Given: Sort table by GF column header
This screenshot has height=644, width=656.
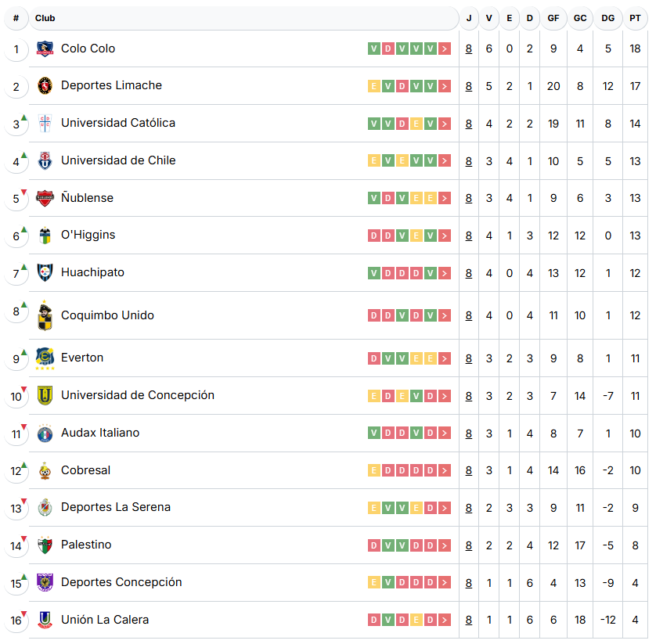Looking at the screenshot, I should pyautogui.click(x=553, y=18).
